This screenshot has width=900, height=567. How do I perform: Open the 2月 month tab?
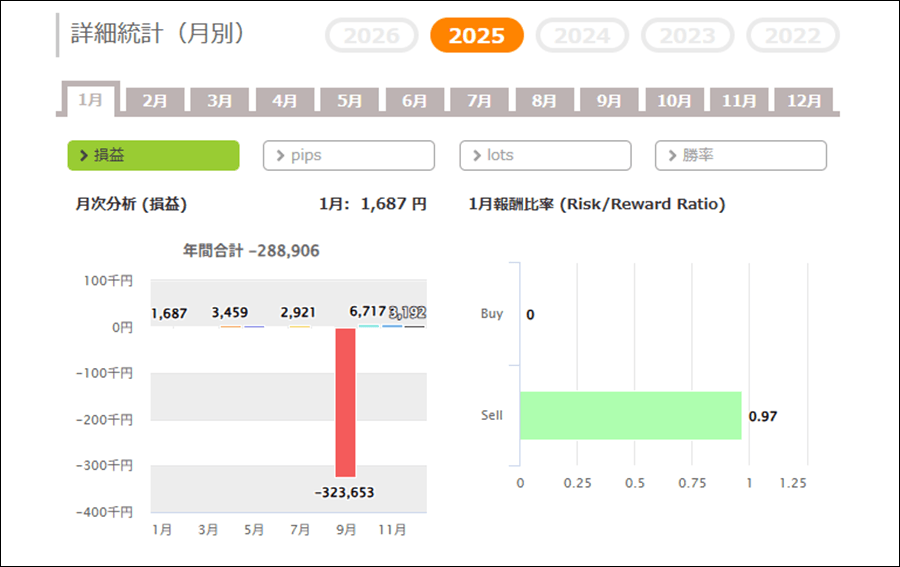pyautogui.click(x=155, y=101)
